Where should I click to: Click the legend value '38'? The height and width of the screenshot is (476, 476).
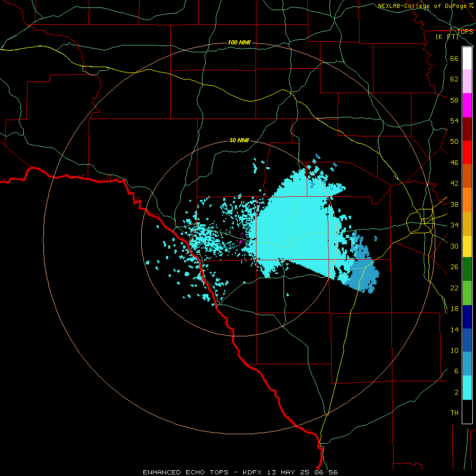[454, 204]
